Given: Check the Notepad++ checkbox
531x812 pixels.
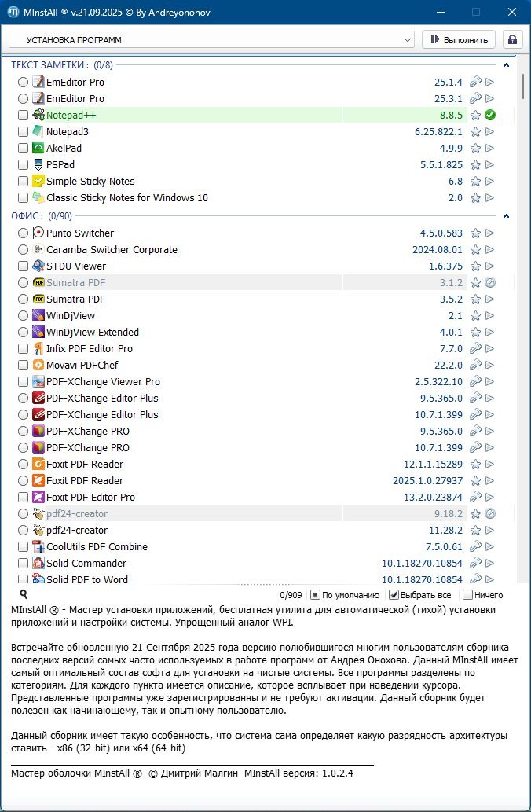Looking at the screenshot, I should (x=23, y=115).
